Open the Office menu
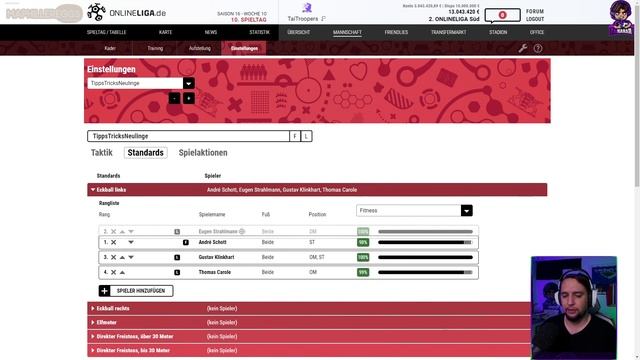 tap(537, 32)
